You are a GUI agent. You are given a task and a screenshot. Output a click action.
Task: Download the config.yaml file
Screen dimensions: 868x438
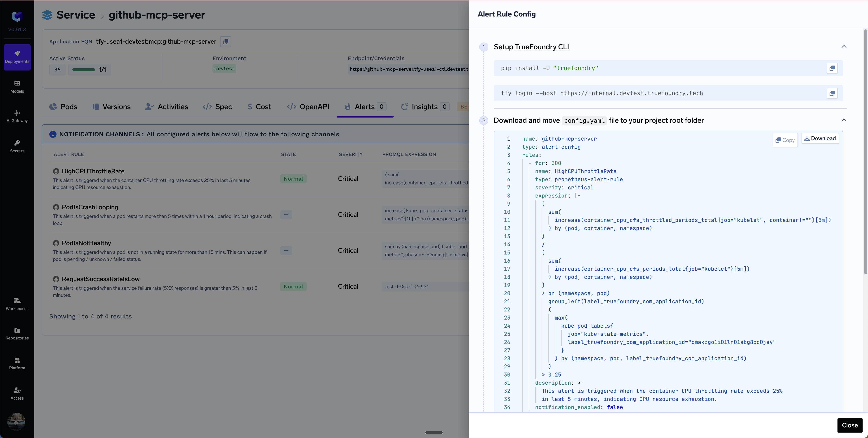pos(820,139)
